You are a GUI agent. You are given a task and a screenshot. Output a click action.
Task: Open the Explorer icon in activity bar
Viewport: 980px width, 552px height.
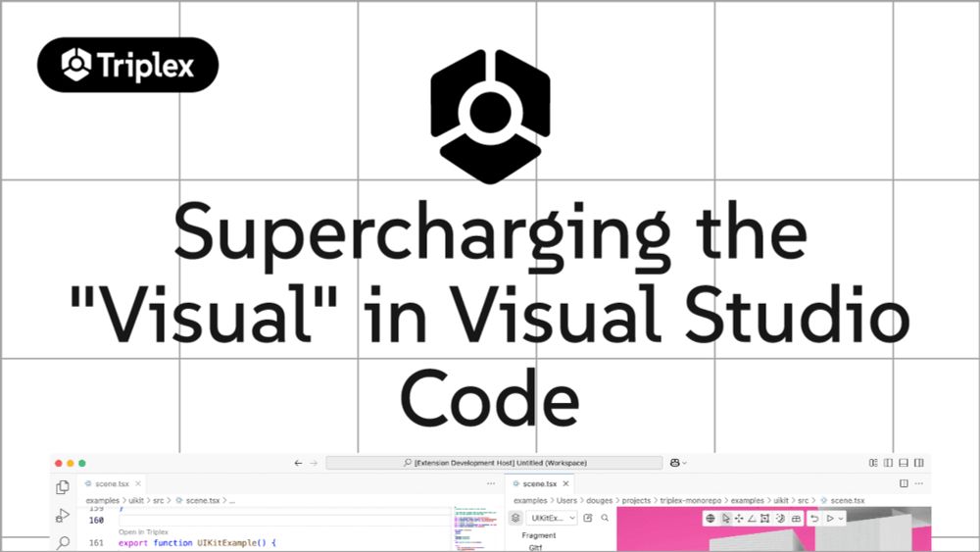click(63, 487)
